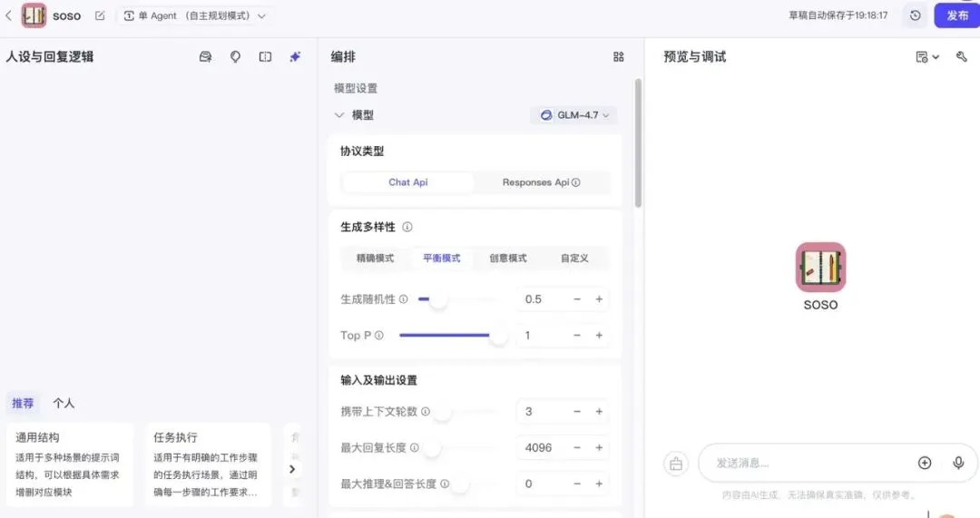This screenshot has height=518, width=980.
Task: Select 精确模式 option
Action: pos(375,258)
